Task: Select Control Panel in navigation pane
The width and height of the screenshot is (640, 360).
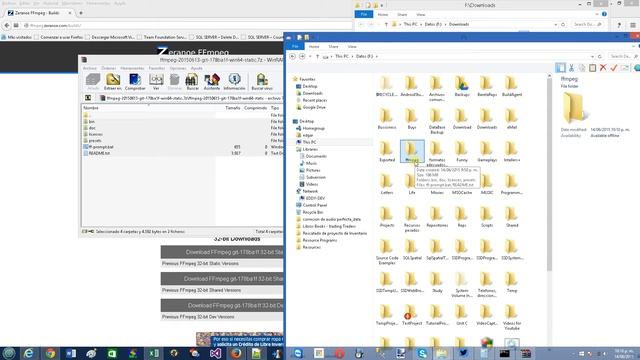Action: click(x=314, y=205)
